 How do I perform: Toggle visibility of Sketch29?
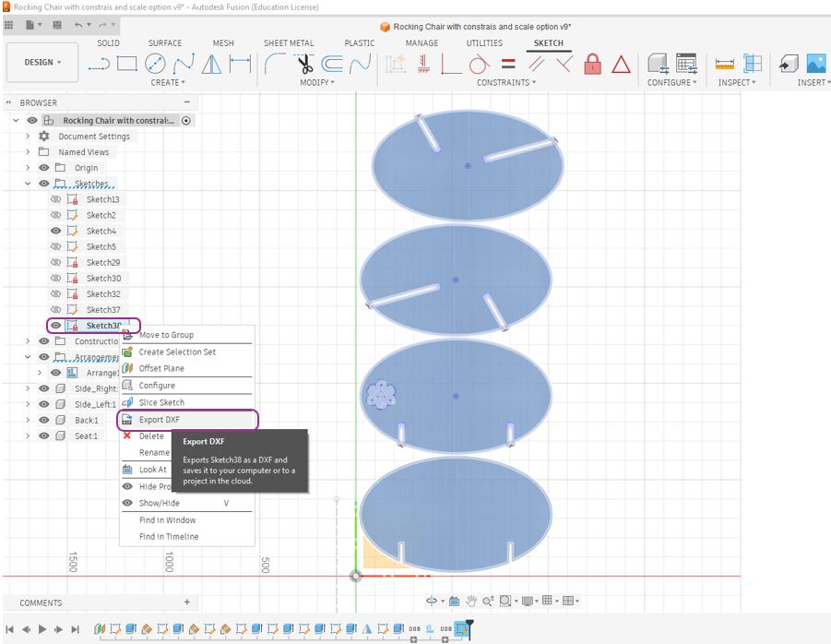pyautogui.click(x=55, y=262)
